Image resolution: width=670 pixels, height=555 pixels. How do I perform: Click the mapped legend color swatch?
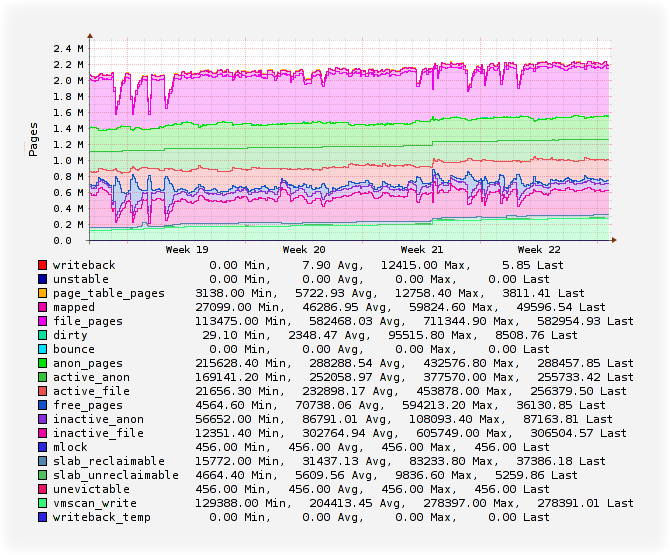tap(42, 307)
